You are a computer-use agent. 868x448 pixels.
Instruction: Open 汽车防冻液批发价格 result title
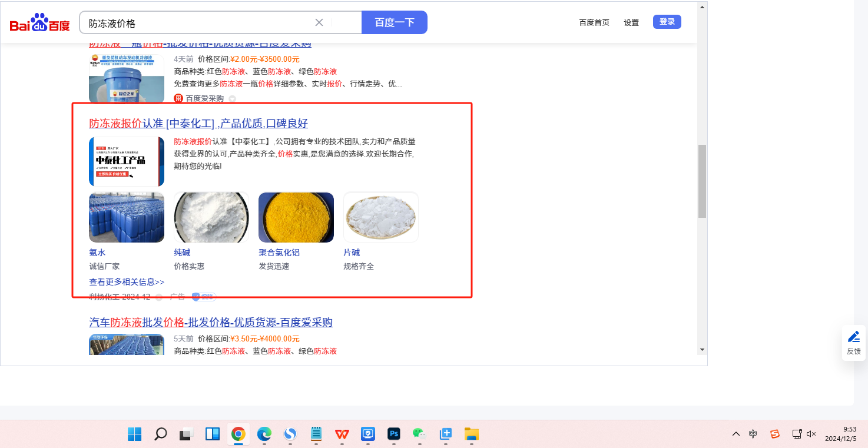click(211, 322)
